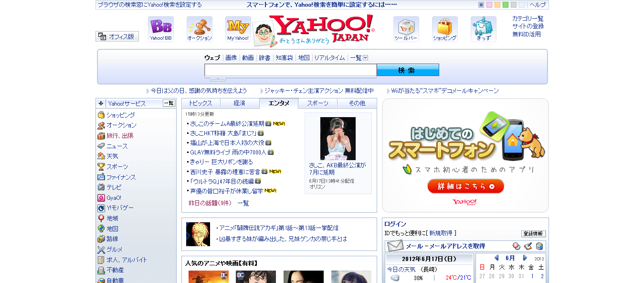Select the gray theme color swatch
The height and width of the screenshot is (283, 644).
click(x=513, y=5)
